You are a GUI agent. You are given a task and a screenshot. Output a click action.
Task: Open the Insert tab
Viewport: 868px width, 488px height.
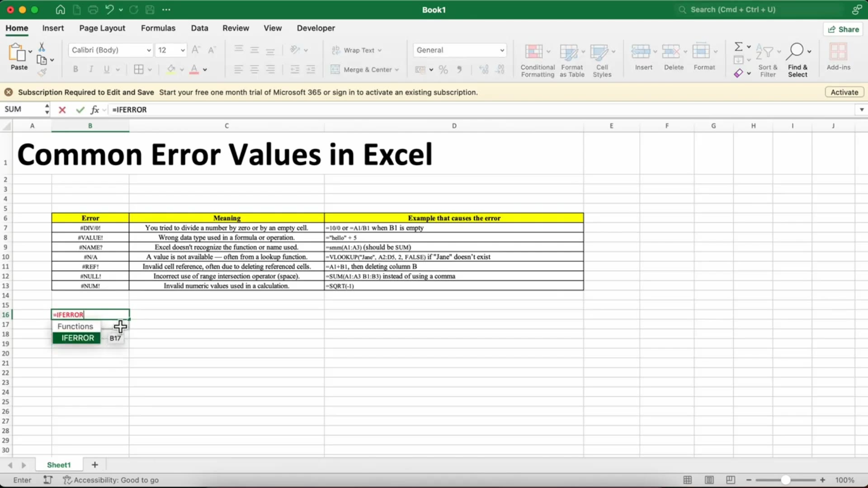53,28
